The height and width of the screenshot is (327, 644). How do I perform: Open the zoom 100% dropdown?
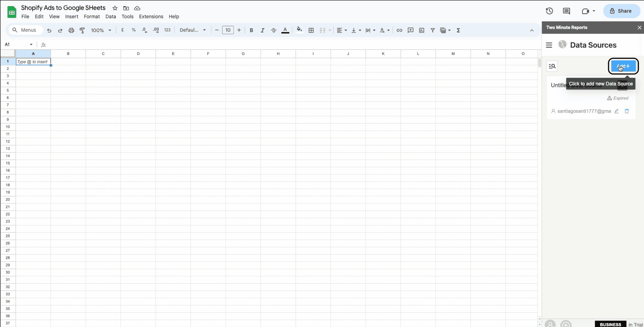pos(101,30)
